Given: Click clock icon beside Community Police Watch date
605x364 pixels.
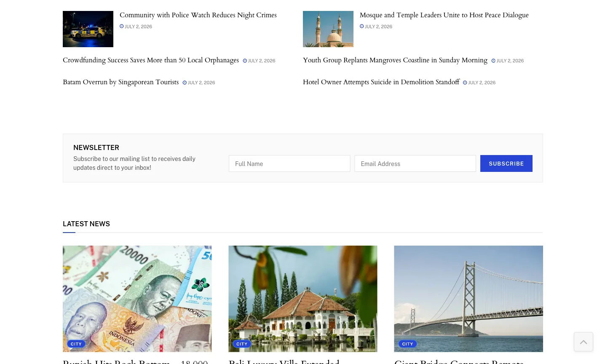Looking at the screenshot, I should pyautogui.click(x=122, y=26).
